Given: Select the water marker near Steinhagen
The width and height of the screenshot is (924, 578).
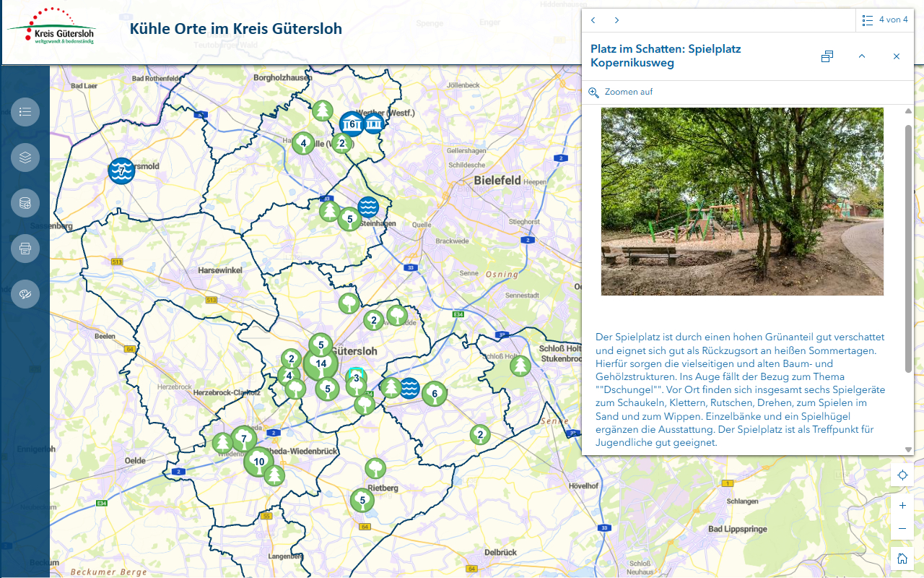Looking at the screenshot, I should (368, 207).
